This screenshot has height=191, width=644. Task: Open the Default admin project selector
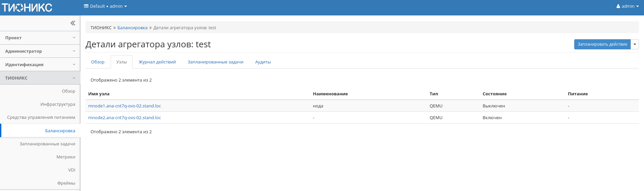[x=105, y=6]
